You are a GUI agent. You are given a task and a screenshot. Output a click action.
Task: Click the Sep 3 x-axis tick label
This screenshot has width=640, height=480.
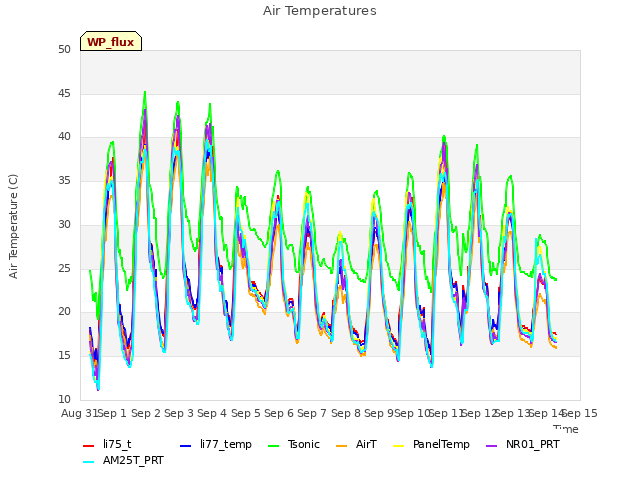[x=179, y=413]
